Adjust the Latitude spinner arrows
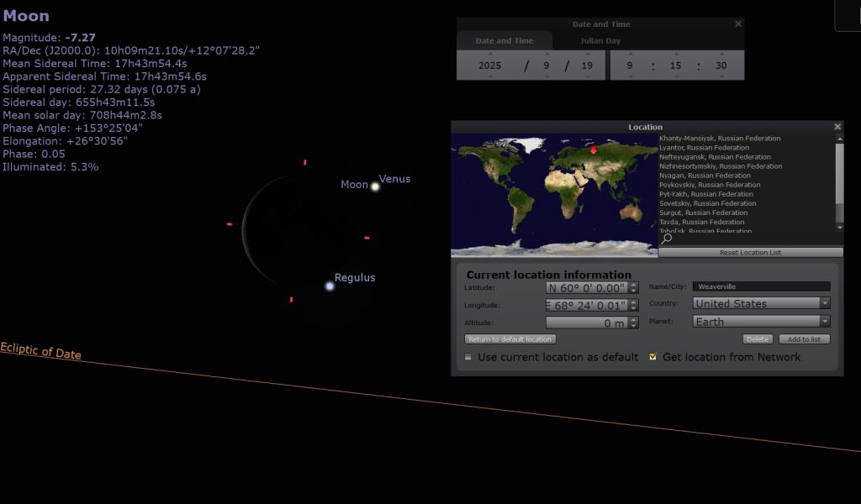The image size is (861, 504). pos(634,287)
